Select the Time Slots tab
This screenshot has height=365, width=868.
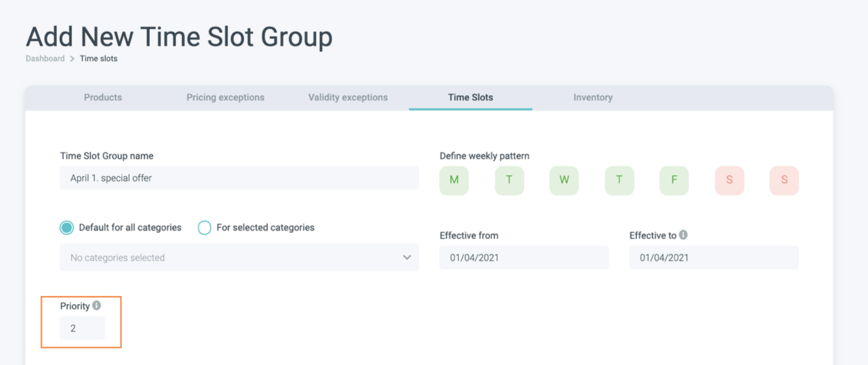click(470, 97)
